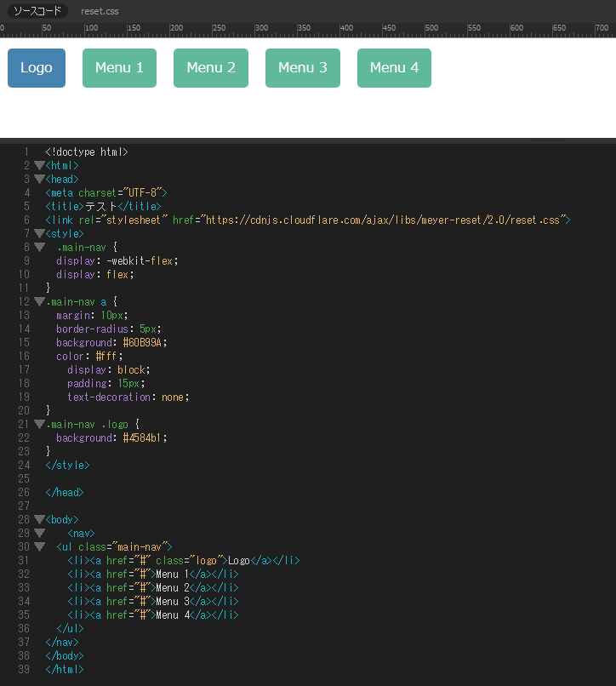Click the 500 mark on the ruler

point(431,27)
